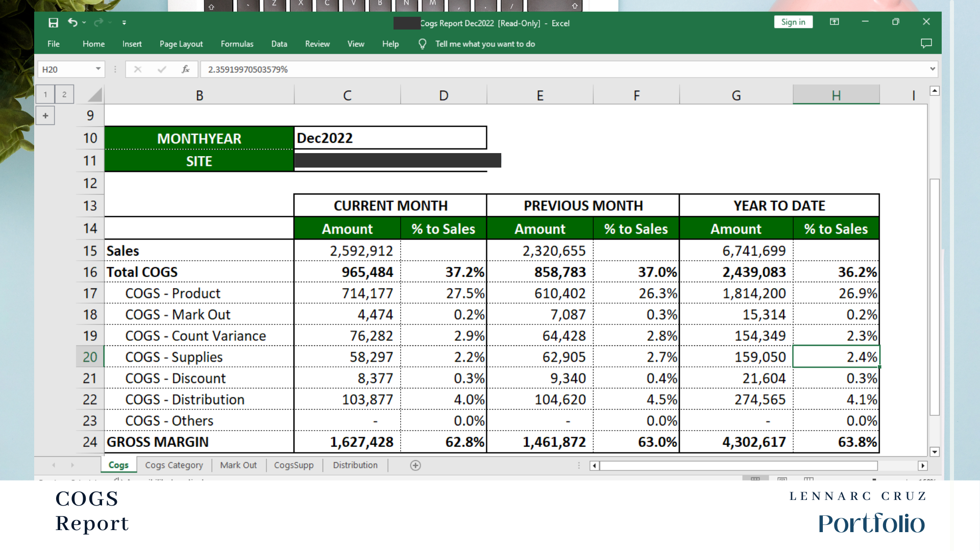Select column E header
Image resolution: width=980 pixels, height=551 pixels.
coord(540,95)
